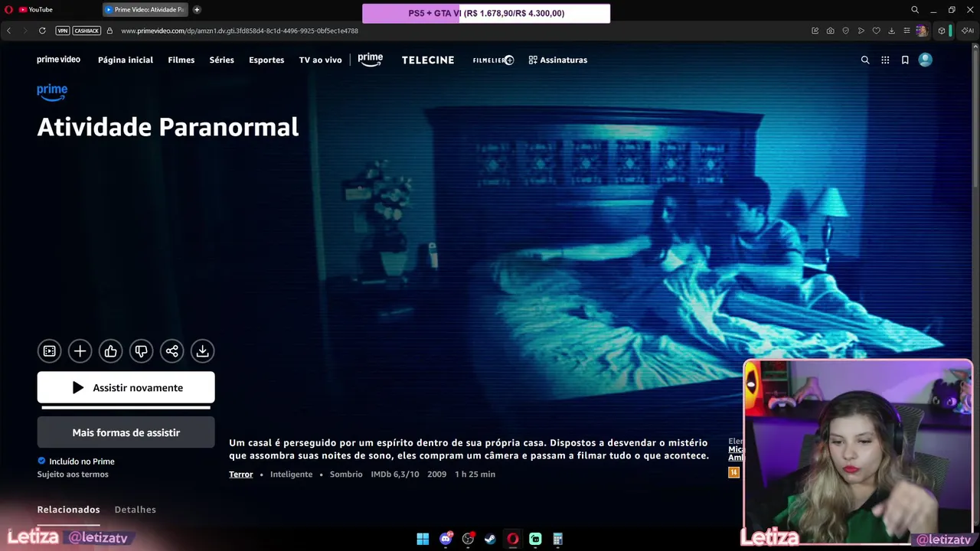Search Prime Video with magnifier icon
This screenshot has width=980, height=551.
pos(865,60)
